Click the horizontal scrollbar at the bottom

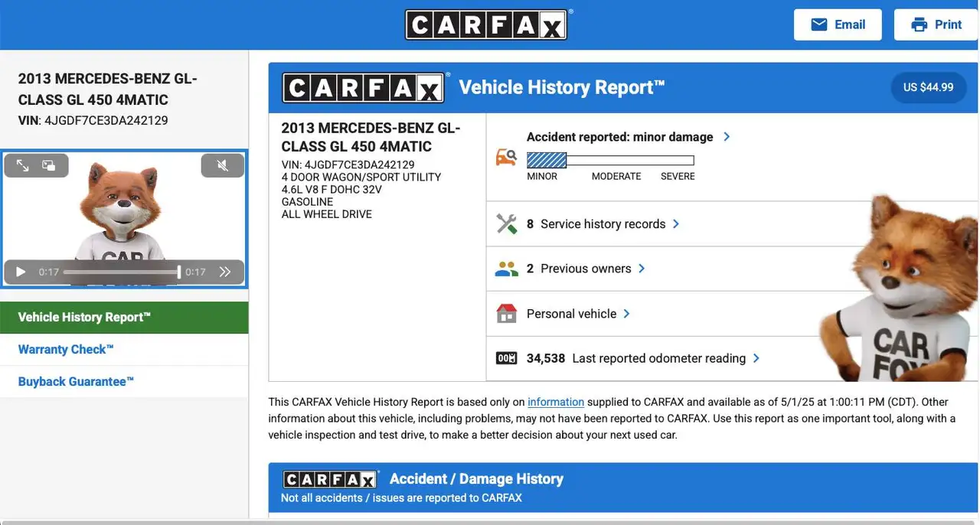click(x=490, y=522)
